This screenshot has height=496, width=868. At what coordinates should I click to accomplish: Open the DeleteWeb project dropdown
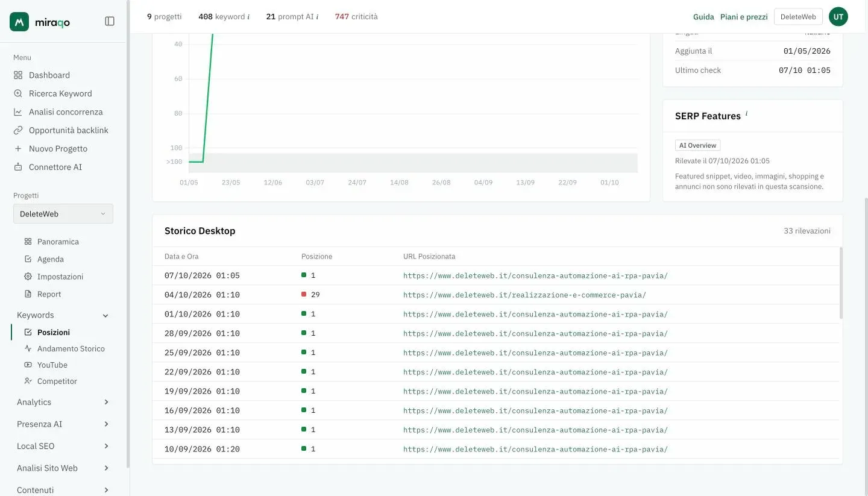pos(63,214)
